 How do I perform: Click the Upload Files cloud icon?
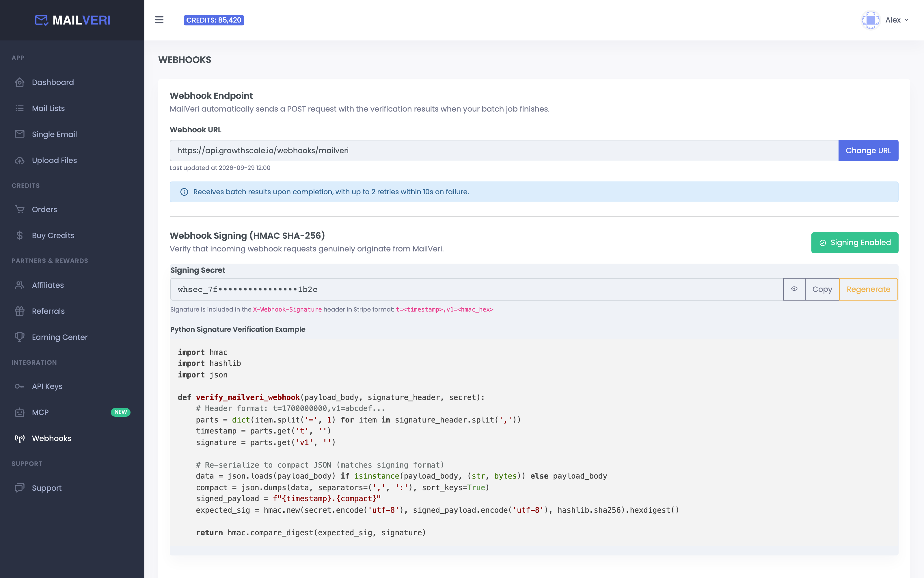tap(19, 160)
